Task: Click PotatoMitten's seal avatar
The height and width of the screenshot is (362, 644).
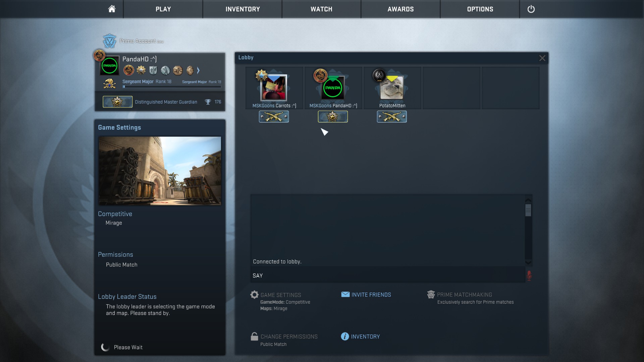Action: tap(392, 88)
